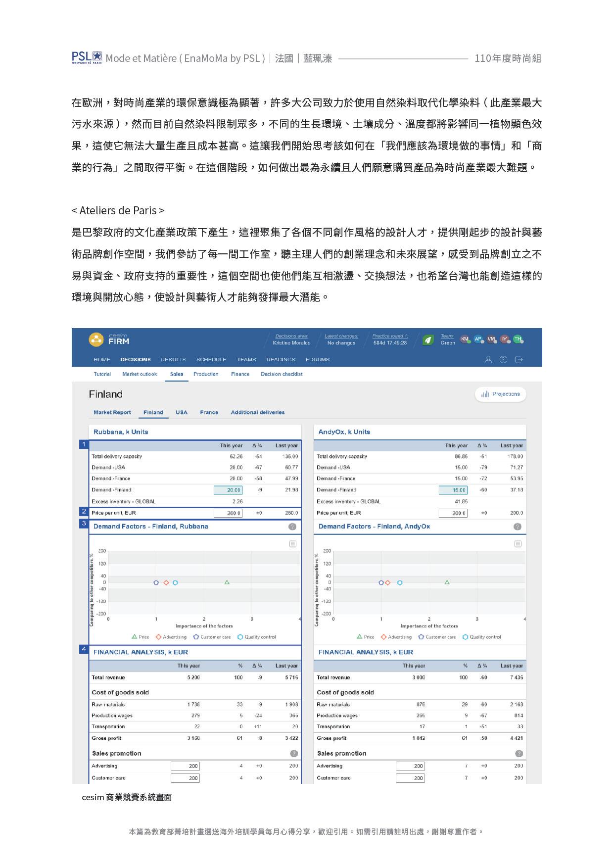
Task: Open the TH team member avatar
Action: [518, 339]
